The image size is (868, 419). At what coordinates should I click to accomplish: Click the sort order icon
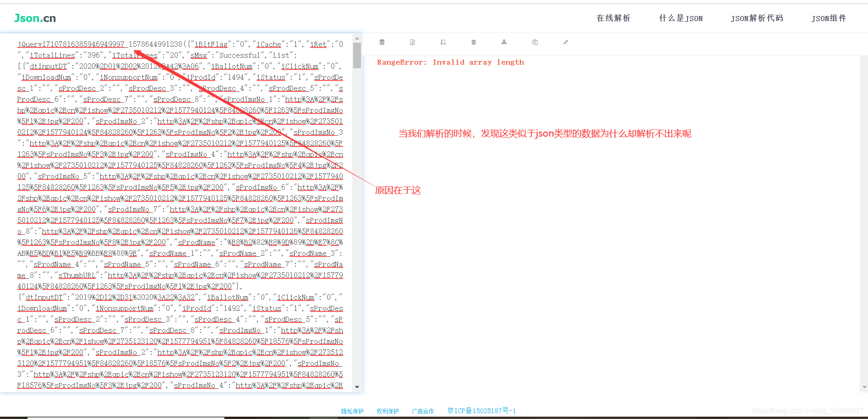coord(443,42)
